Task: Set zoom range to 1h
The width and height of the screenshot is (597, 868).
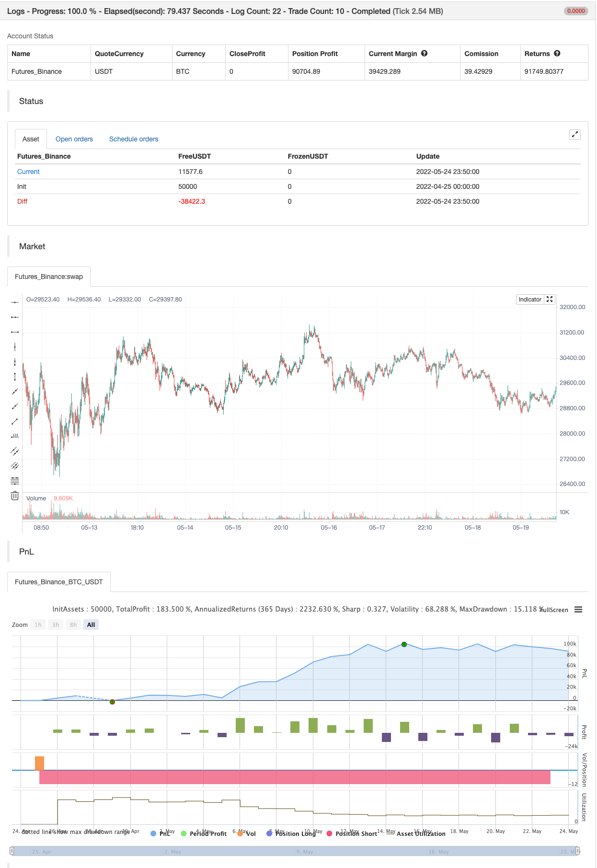Action: 38,625
